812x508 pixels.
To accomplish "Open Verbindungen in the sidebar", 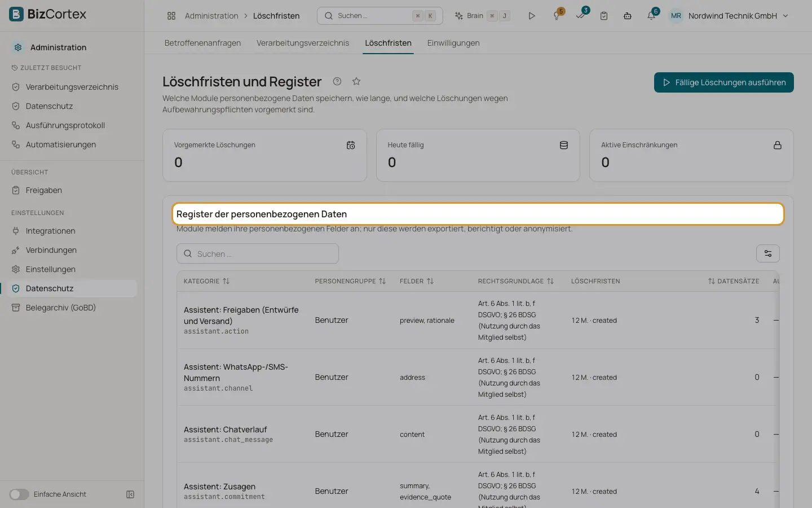I will (x=51, y=250).
